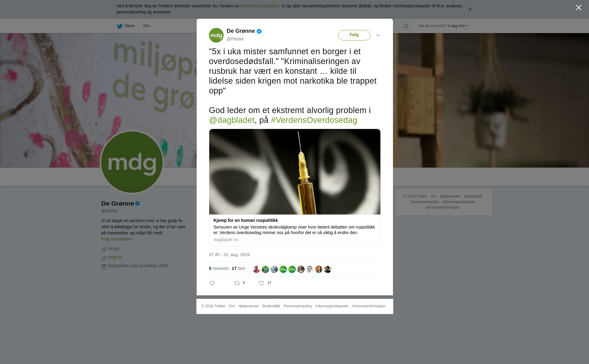The image size is (589, 364).
Task: Open the #VerdensOverdosedag hashtag
Action: click(314, 120)
